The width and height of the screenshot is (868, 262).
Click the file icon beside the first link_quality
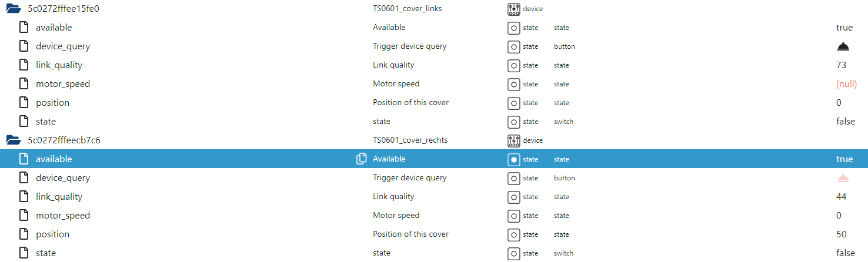24,65
